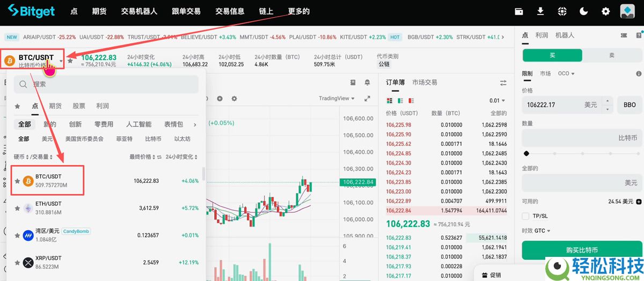Image resolution: width=644 pixels, height=281 pixels.
Task: Open the wallet icon in top bar
Action: 519,11
